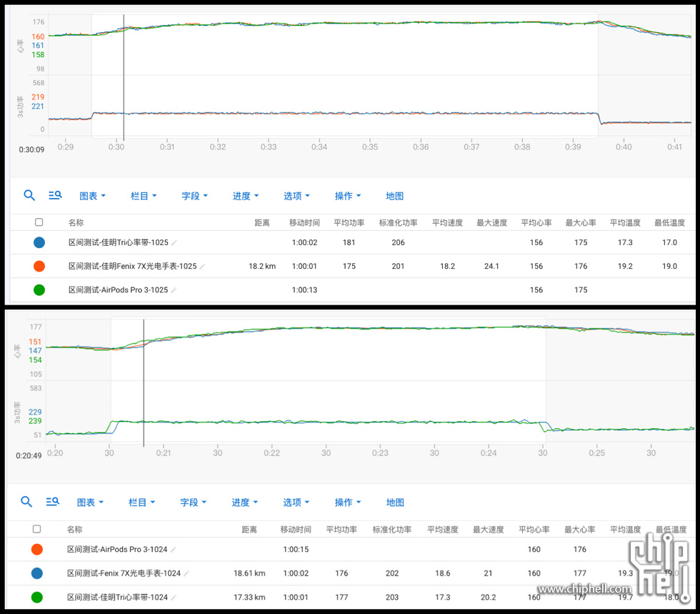Select row name 区间测试-Fenix 7X光电手表-1024
The width and height of the screenshot is (700, 614).
click(x=124, y=573)
